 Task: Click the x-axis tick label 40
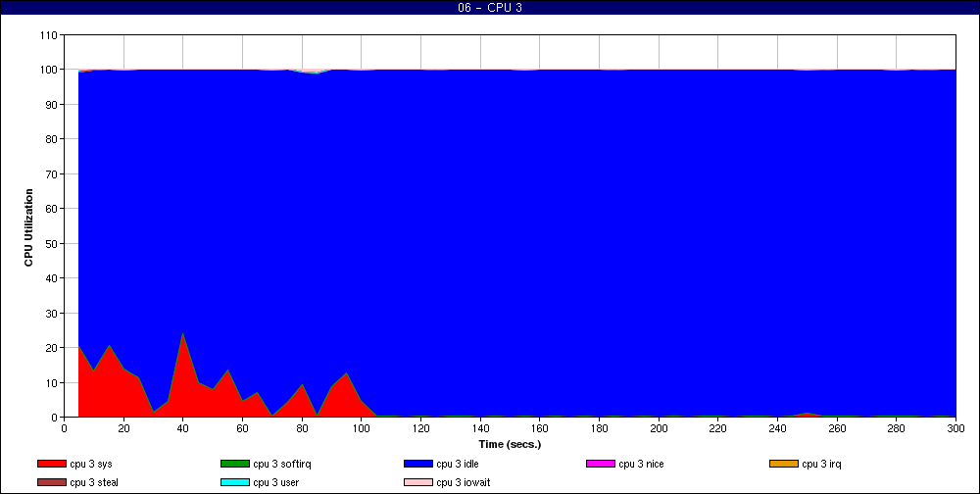(x=183, y=428)
